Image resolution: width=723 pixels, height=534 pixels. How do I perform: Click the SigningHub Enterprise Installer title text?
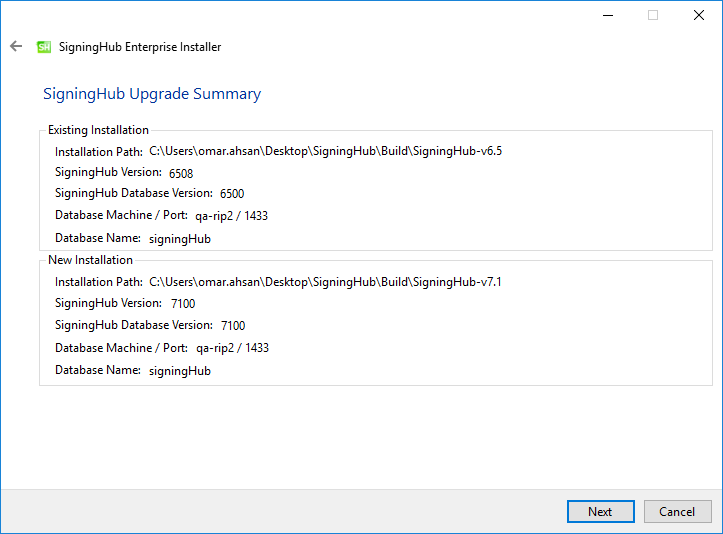click(x=140, y=47)
